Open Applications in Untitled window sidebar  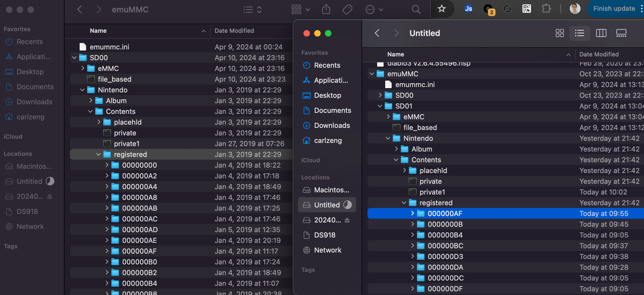(x=327, y=80)
